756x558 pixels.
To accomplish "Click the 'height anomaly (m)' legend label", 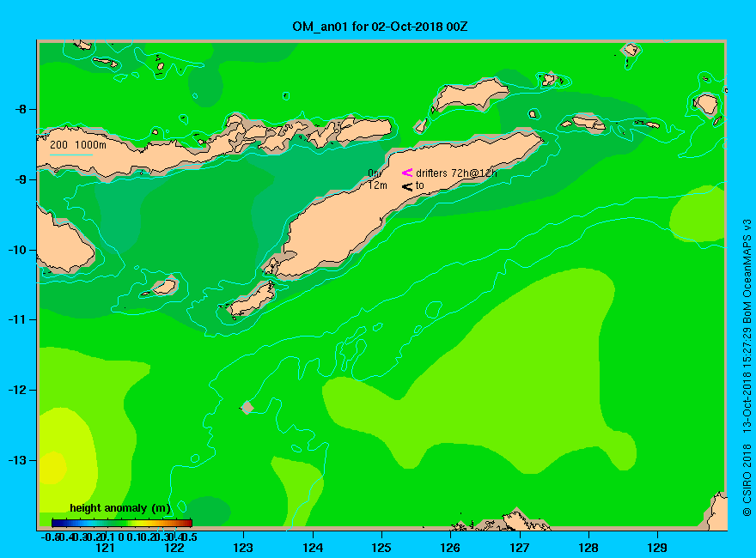I will pos(120,508).
